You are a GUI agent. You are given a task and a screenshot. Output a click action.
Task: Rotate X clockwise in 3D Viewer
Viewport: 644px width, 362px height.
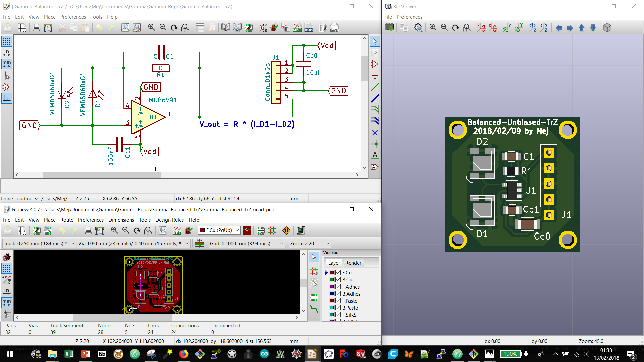481,28
